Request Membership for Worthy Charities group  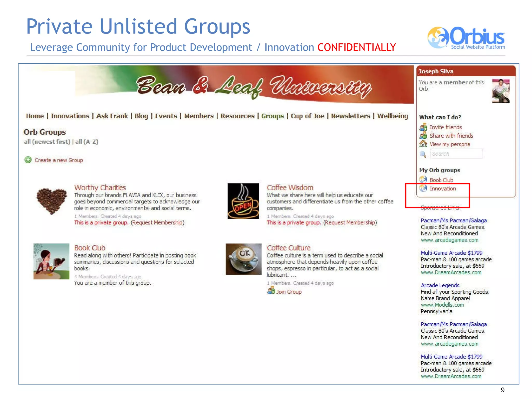pyautogui.click(x=157, y=223)
